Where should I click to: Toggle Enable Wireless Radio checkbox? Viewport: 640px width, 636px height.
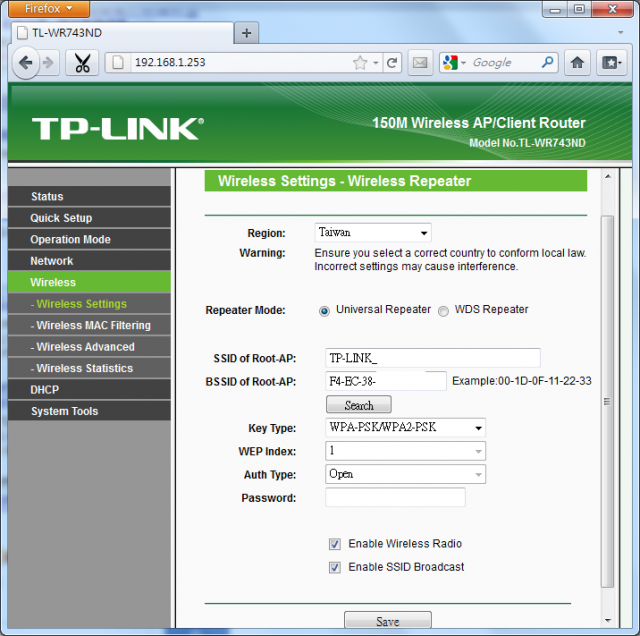335,544
